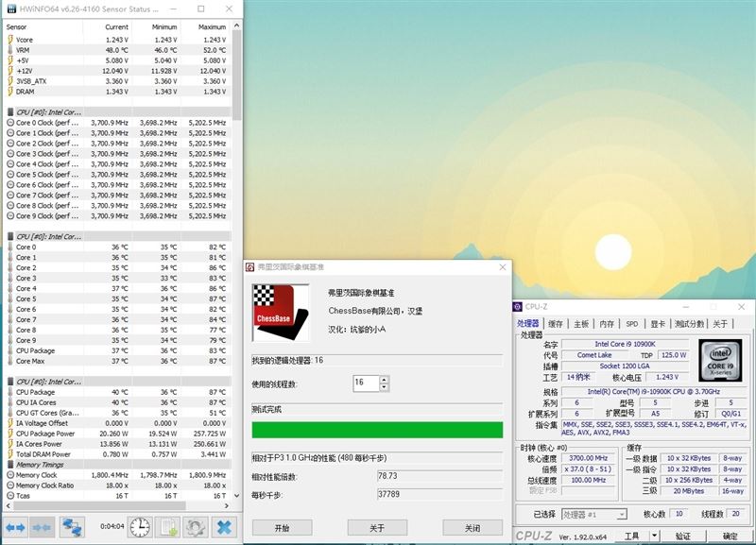Select the IA Voltage Offset row
This screenshot has width=756, height=545.
click(x=117, y=423)
